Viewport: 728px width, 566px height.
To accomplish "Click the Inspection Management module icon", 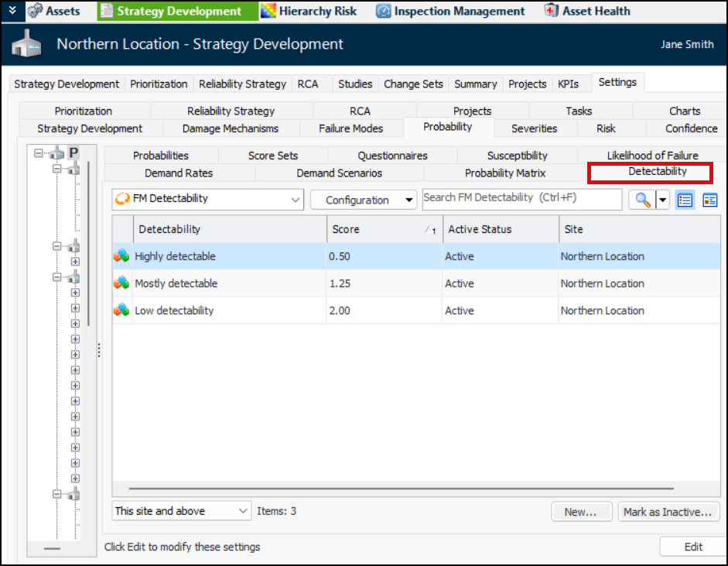I will point(383,11).
